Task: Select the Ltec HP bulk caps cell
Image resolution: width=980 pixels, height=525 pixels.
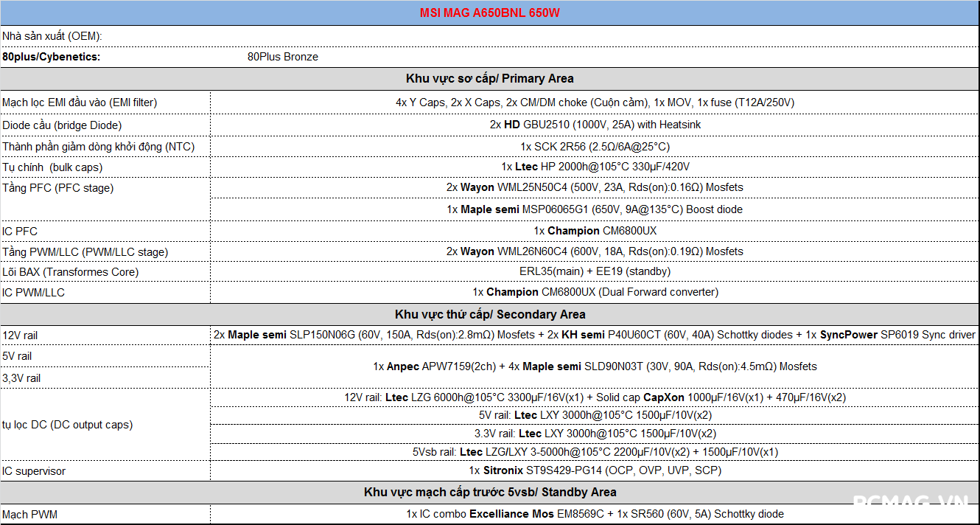Action: coord(595,167)
